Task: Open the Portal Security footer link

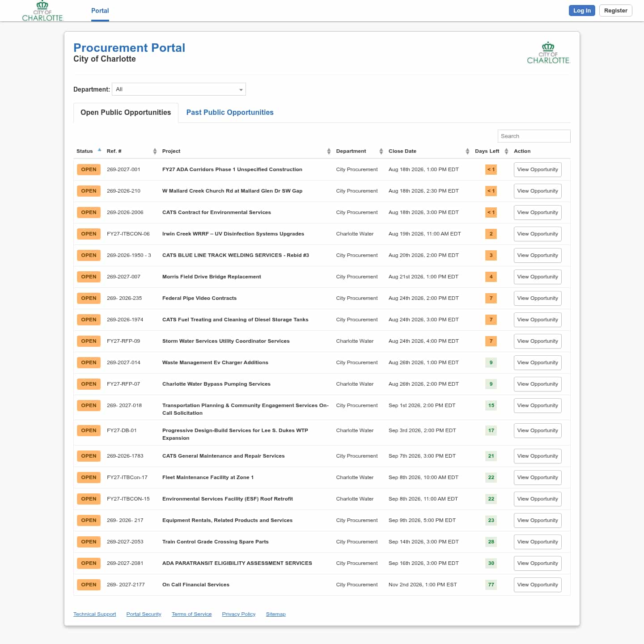Action: 144,614
